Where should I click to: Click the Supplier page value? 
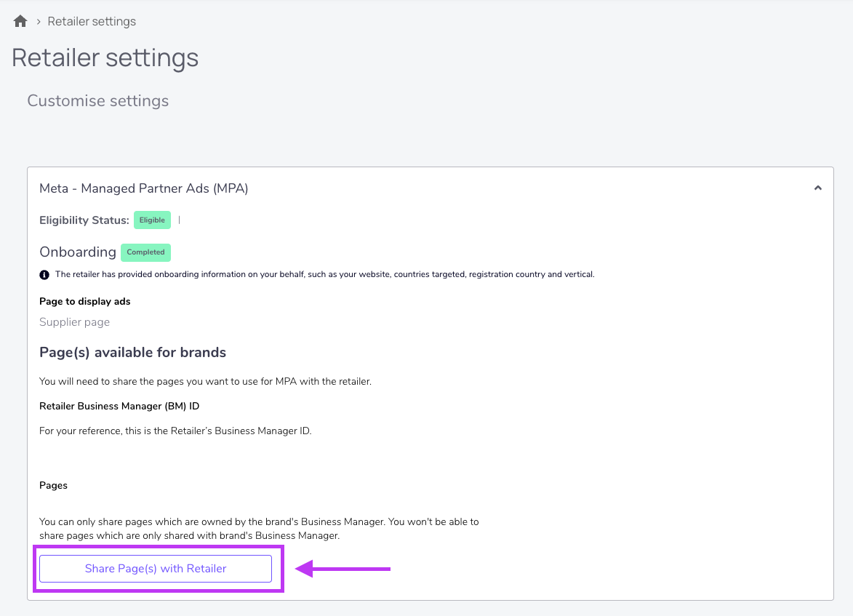(74, 322)
